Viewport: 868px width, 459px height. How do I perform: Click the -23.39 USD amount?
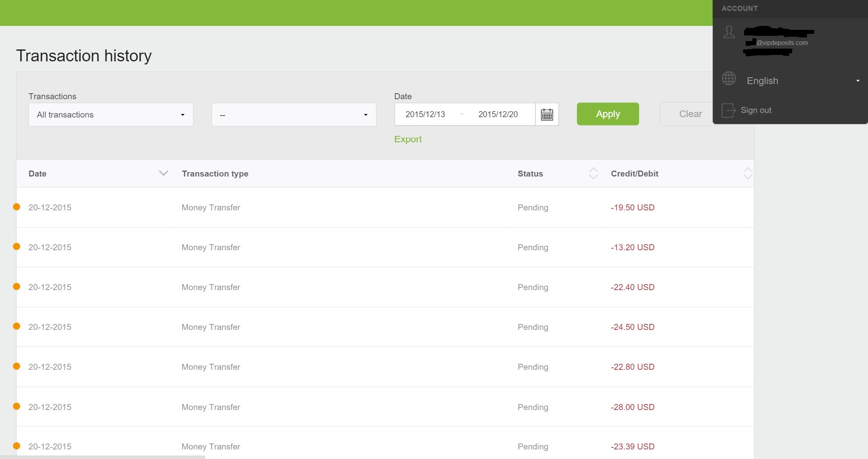point(633,447)
